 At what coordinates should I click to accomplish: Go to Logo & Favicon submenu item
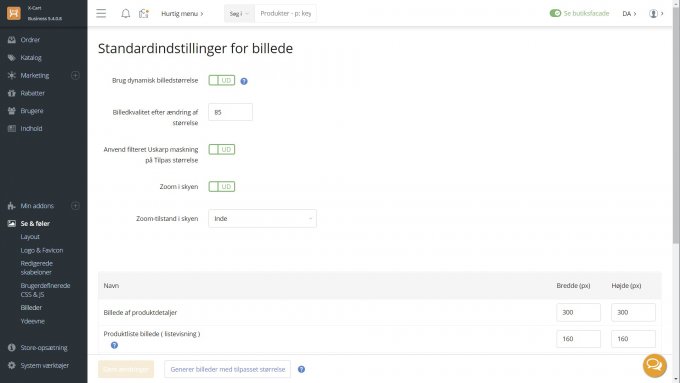(42, 250)
